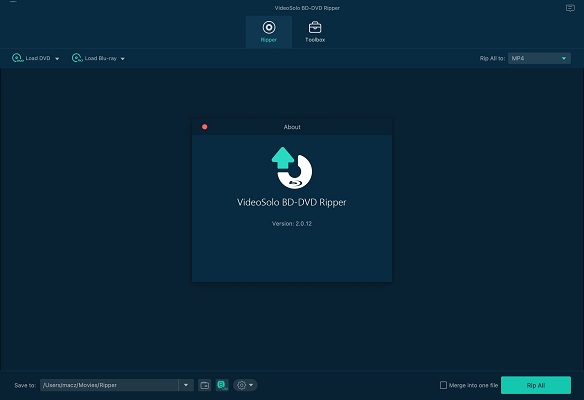Open the settings gear icon
The image size is (584, 400).
pos(241,385)
